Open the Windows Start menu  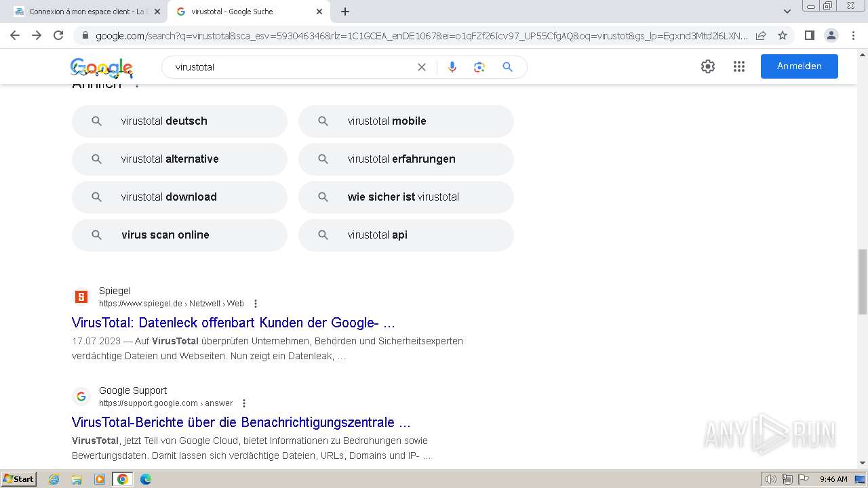click(19, 479)
